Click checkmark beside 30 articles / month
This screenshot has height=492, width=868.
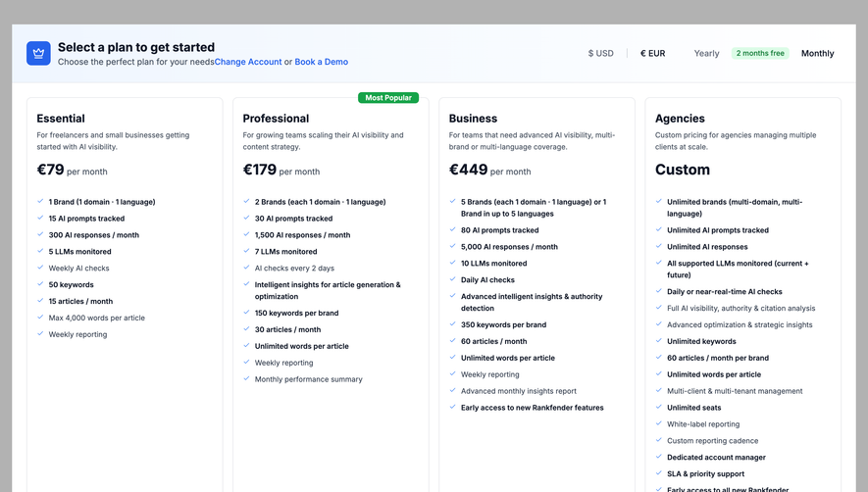coord(246,329)
